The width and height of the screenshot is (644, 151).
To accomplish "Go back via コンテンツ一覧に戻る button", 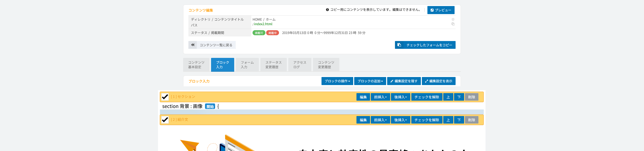I will pos(212,45).
